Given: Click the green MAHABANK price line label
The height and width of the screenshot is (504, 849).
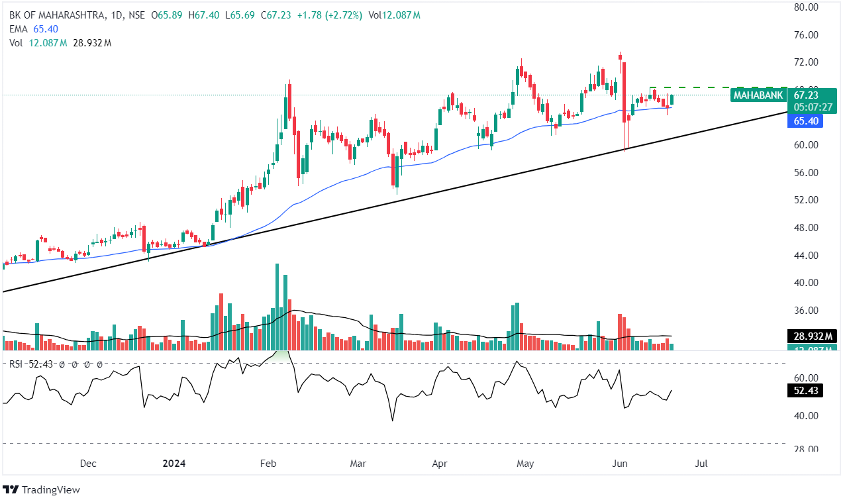Looking at the screenshot, I should 759,95.
